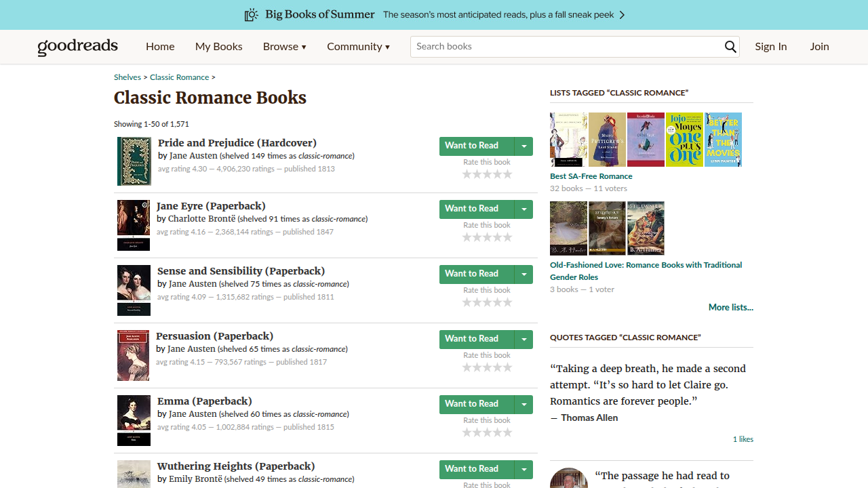Image resolution: width=868 pixels, height=488 pixels.
Task: Open Jane Eyre (Paperback) title
Action: point(211,206)
